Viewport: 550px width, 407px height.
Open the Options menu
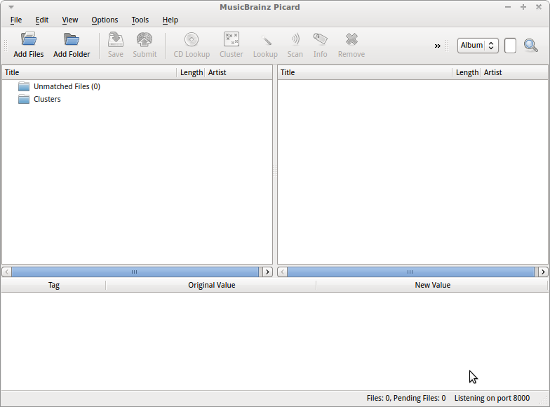(x=105, y=20)
